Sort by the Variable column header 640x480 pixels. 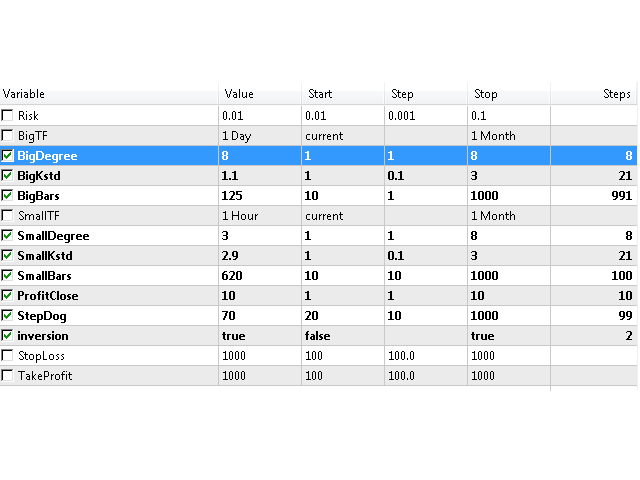tap(108, 94)
